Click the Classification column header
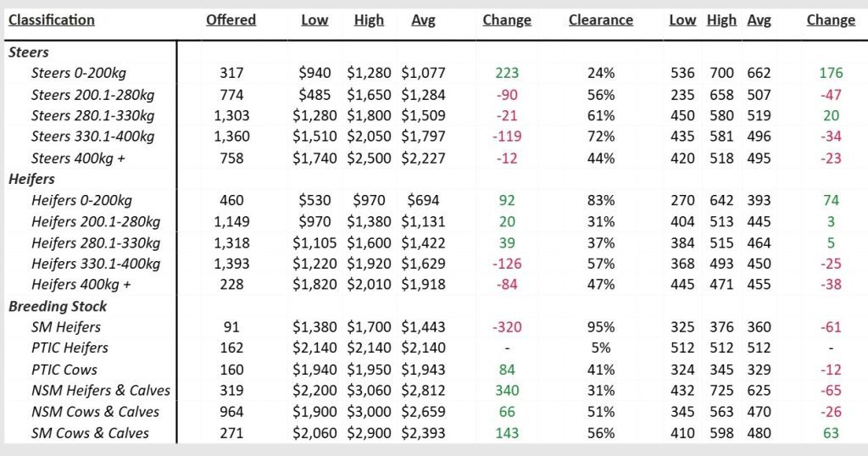The height and width of the screenshot is (456, 868). pos(52,19)
